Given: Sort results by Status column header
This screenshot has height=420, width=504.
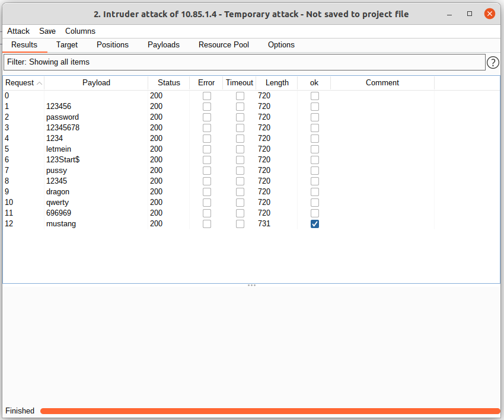Looking at the screenshot, I should pyautogui.click(x=168, y=83).
